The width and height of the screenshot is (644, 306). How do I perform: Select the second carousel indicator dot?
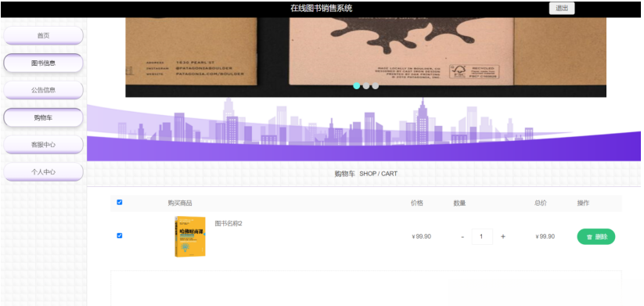[x=366, y=86]
